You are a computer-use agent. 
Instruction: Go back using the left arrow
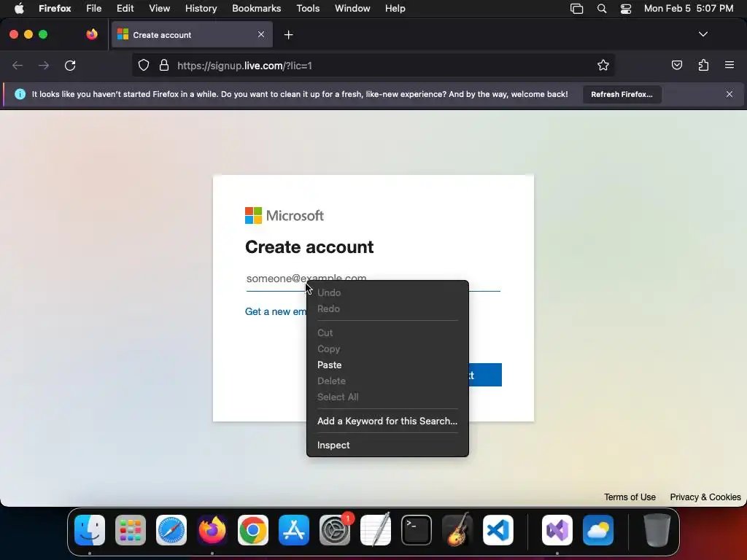click(x=18, y=65)
